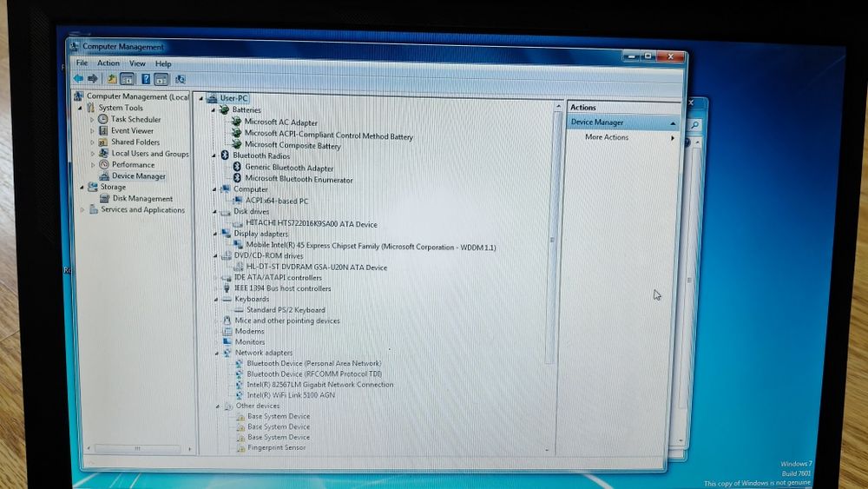Image resolution: width=868 pixels, height=489 pixels.
Task: Select Microsoft ACPI-Compliant Control Method Battery
Action: click(x=329, y=135)
